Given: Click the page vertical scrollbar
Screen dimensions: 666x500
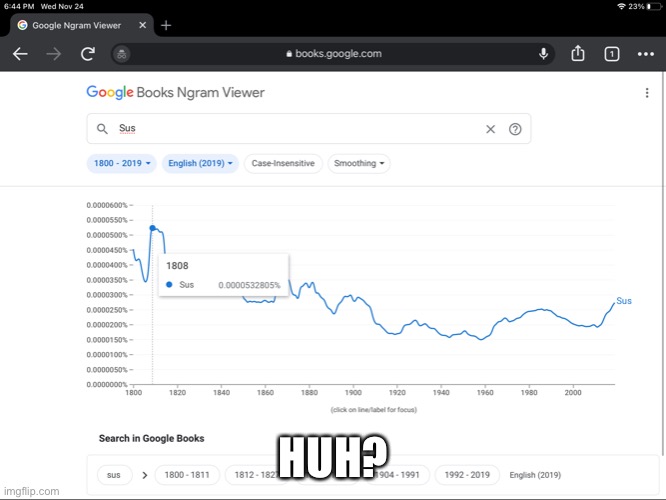Looking at the screenshot, I should tap(663, 263).
